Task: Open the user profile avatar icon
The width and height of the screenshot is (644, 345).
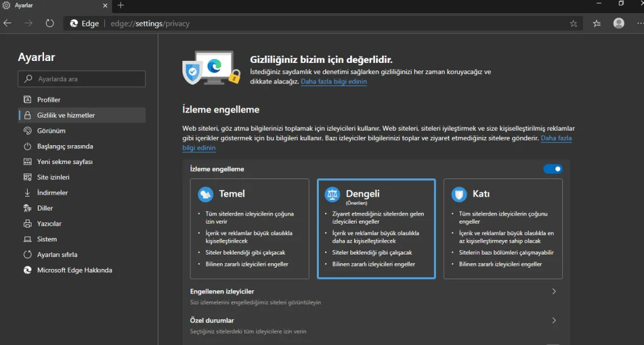Action: [x=619, y=23]
